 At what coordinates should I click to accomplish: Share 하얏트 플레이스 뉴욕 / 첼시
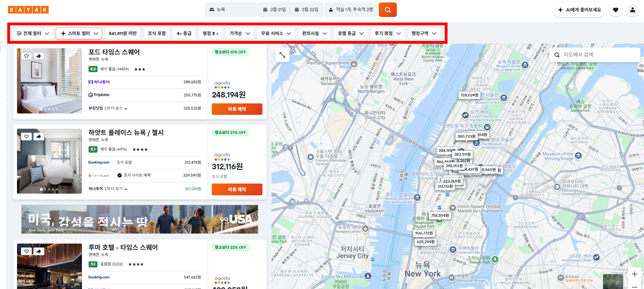(x=39, y=137)
